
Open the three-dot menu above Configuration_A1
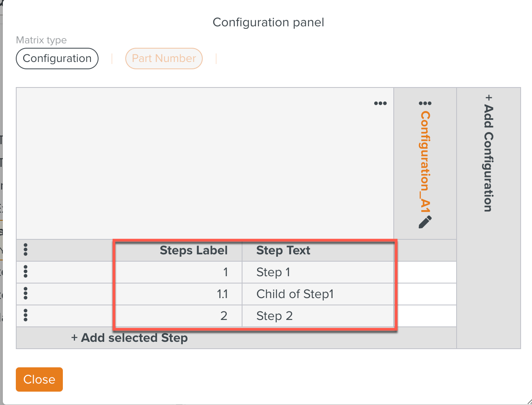[425, 103]
